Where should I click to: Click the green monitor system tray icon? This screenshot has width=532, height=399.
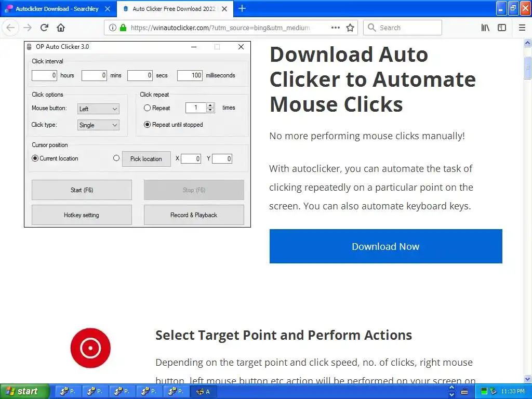484,392
